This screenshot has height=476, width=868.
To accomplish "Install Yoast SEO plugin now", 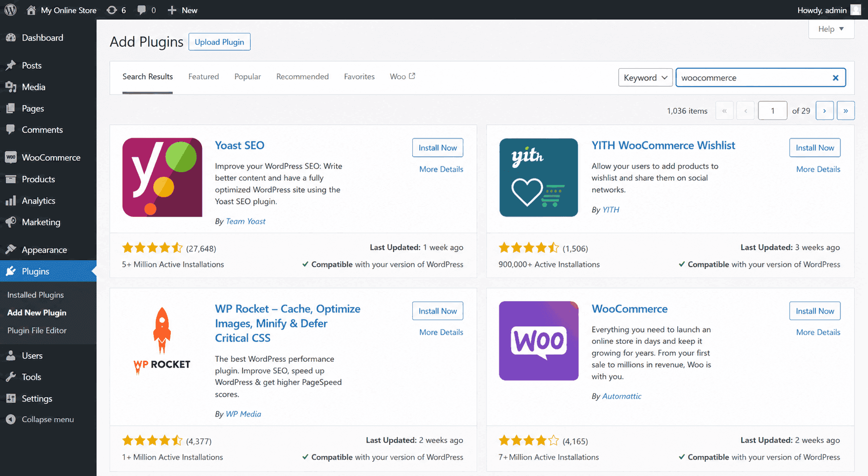I will (438, 148).
